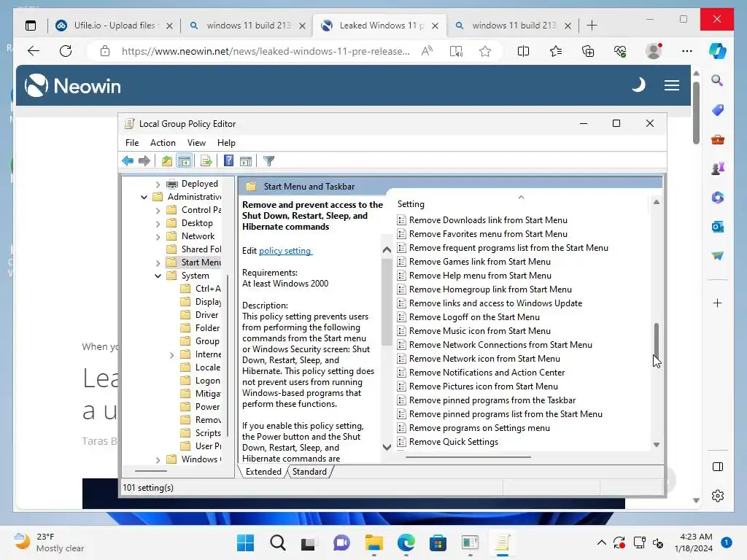Open File Explorer from taskbar
This screenshot has height=560, width=747.
[374, 542]
